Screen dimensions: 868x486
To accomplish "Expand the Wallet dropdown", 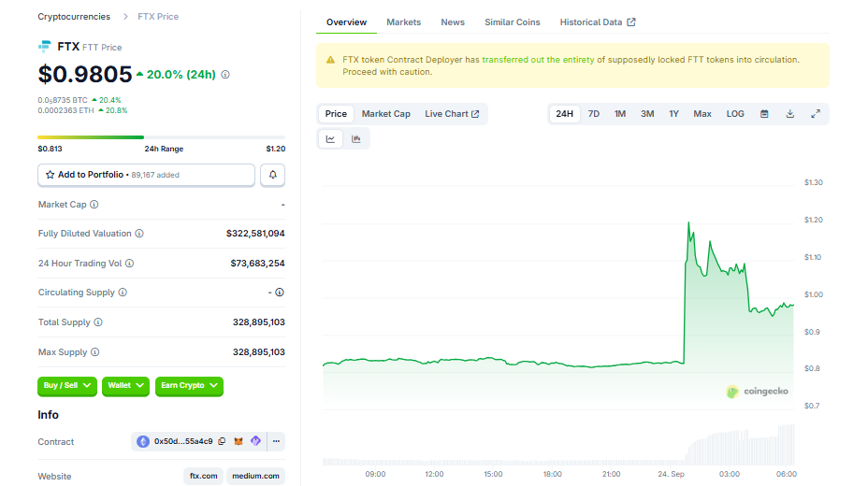I will 125,385.
